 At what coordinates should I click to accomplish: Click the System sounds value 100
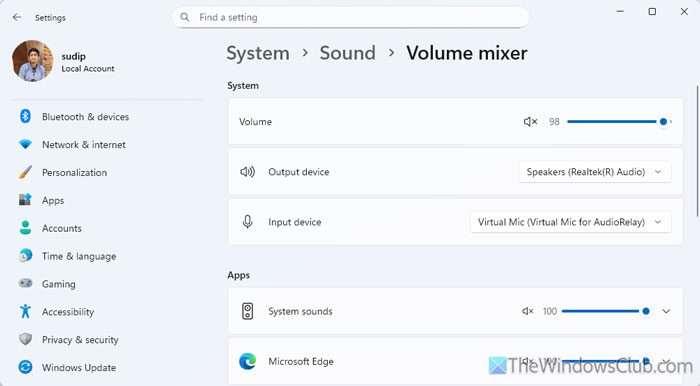click(x=550, y=311)
